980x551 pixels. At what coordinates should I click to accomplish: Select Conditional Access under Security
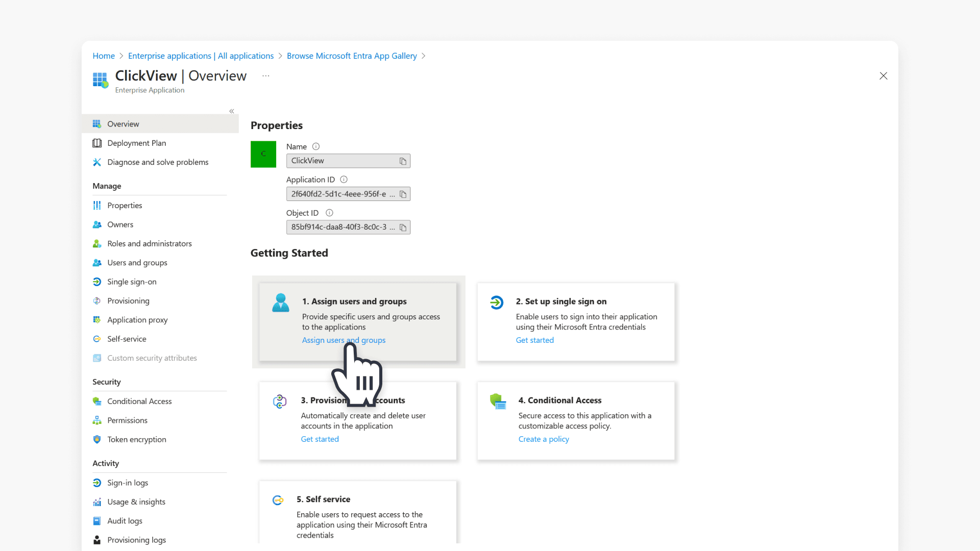point(139,401)
